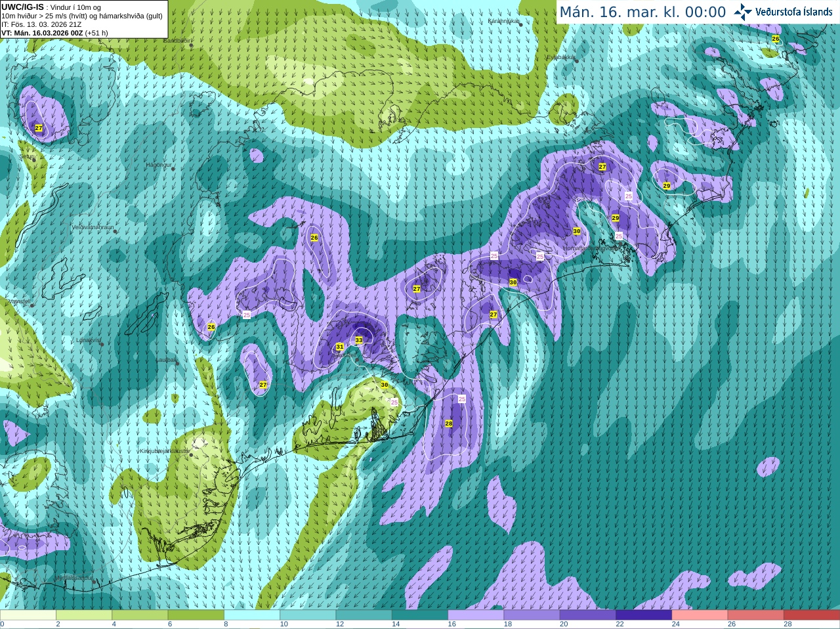
Task: Pick the 16–18 m/s lavender legend swatch
Action: coord(476,615)
